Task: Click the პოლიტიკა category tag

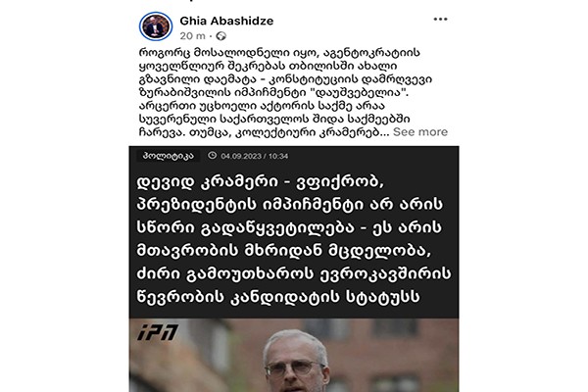Action: [x=169, y=156]
